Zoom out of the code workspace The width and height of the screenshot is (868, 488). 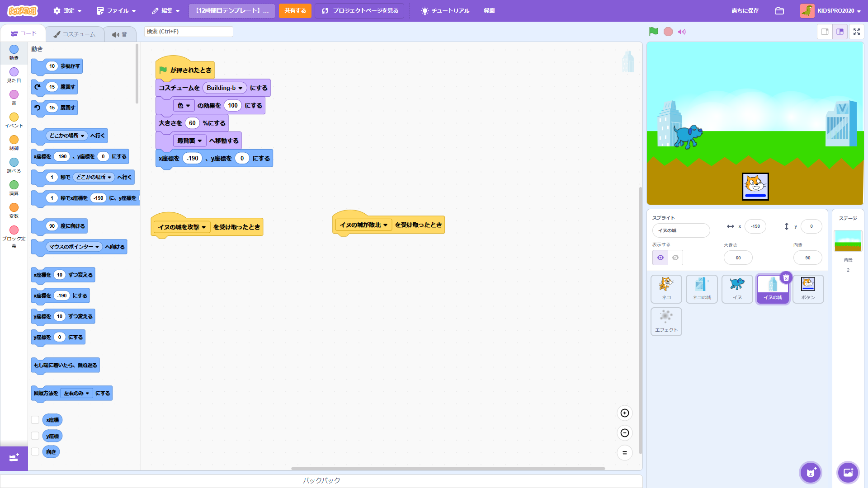(624, 433)
